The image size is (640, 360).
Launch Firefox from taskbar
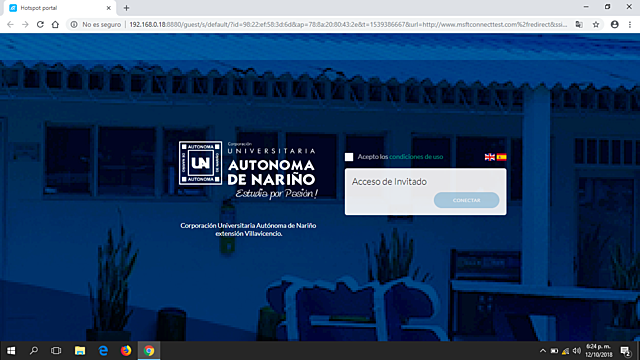126,351
